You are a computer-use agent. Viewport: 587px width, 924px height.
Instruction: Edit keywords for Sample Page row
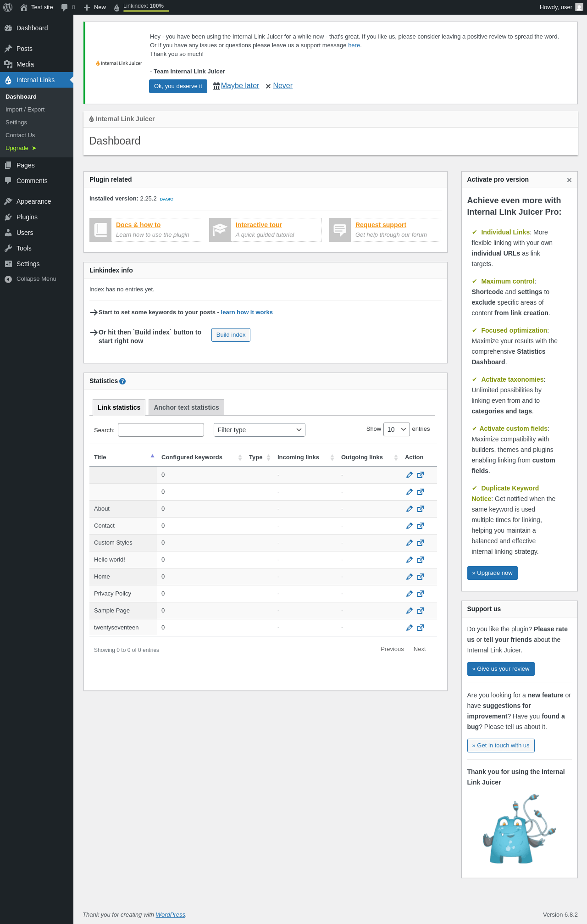410,611
